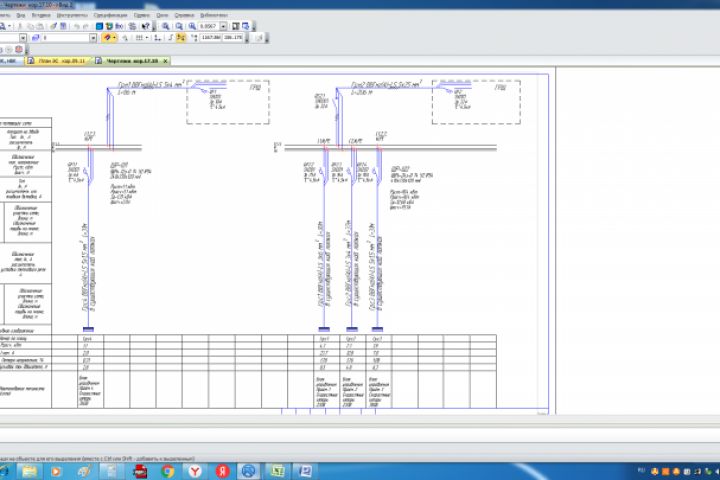Click the Y coordinate field
720x480 pixels.
coord(233,38)
